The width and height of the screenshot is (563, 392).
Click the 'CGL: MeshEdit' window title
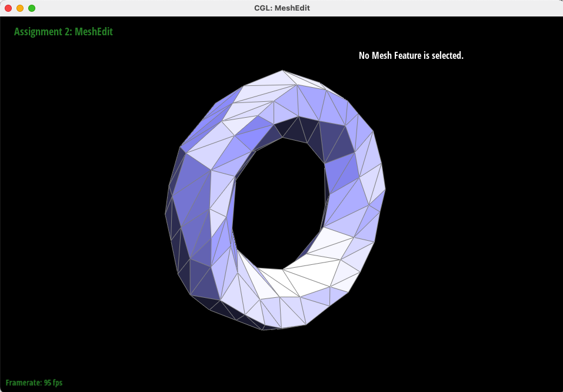[282, 8]
